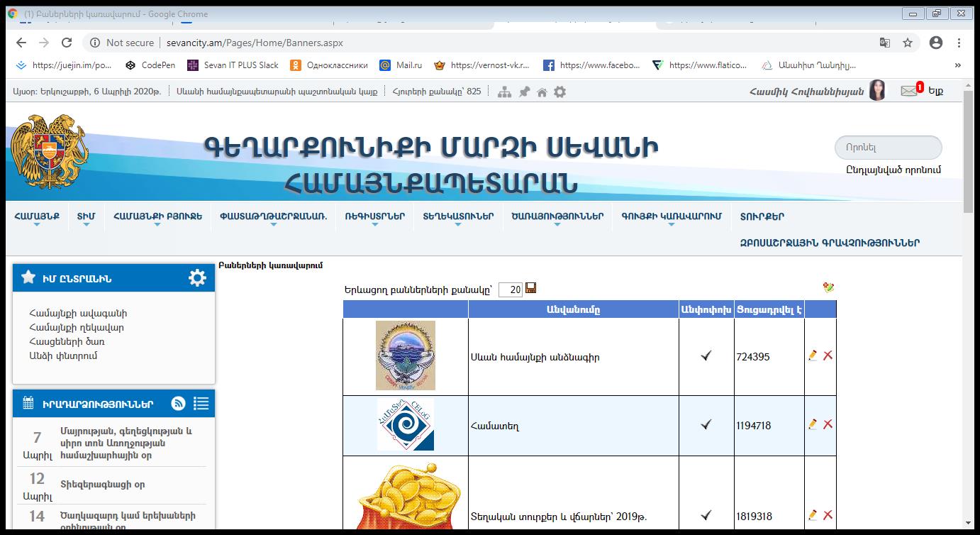This screenshot has height=535, width=980.
Task: Open the April 7 event about Մայրության
Action: (x=126, y=443)
